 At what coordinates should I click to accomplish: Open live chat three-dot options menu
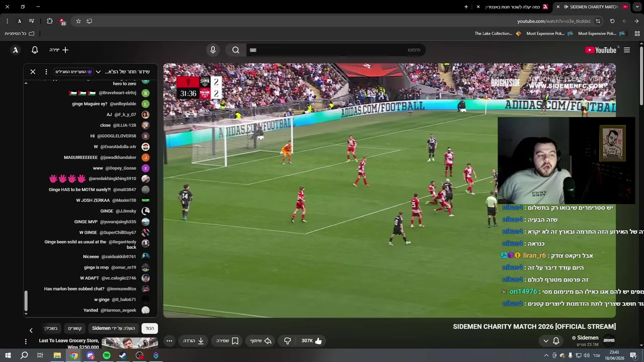pos(46,72)
